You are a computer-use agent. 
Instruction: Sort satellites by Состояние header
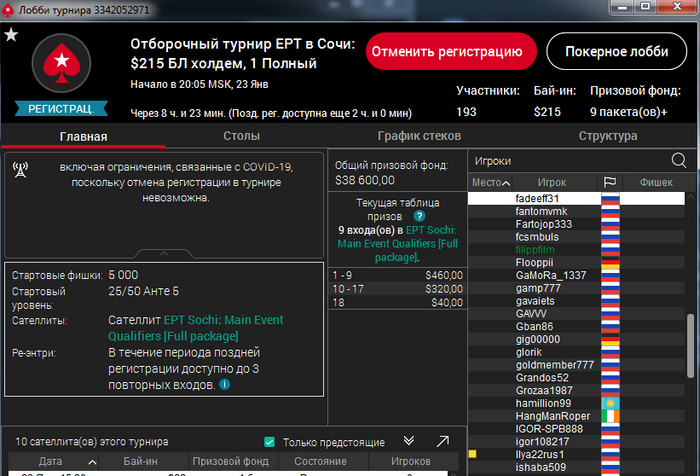tap(323, 461)
